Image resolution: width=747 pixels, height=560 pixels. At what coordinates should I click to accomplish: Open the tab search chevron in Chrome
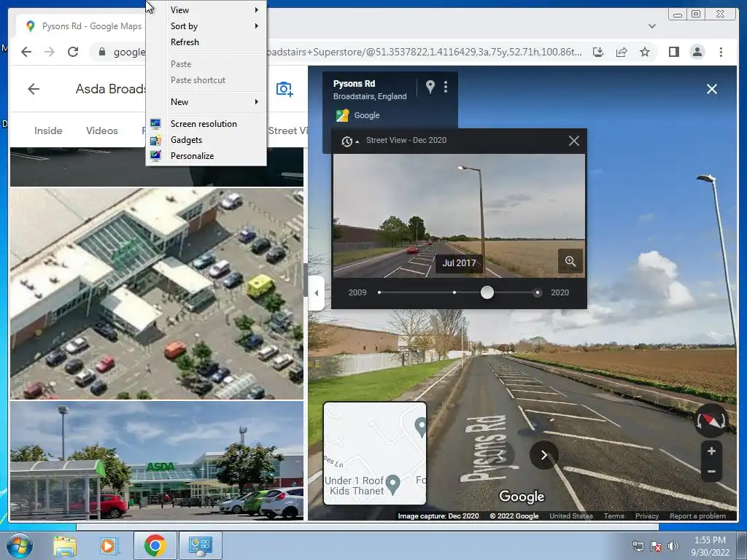point(651,26)
